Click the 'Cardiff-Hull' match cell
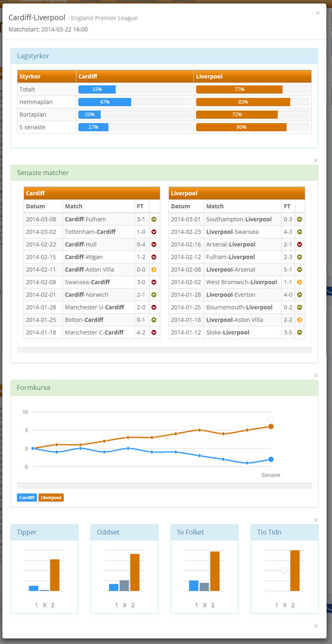 point(98,245)
